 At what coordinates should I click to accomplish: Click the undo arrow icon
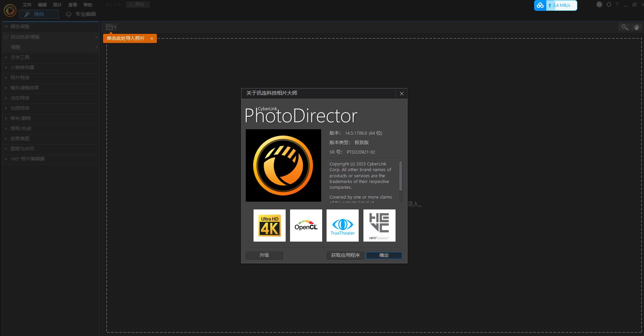109,5
